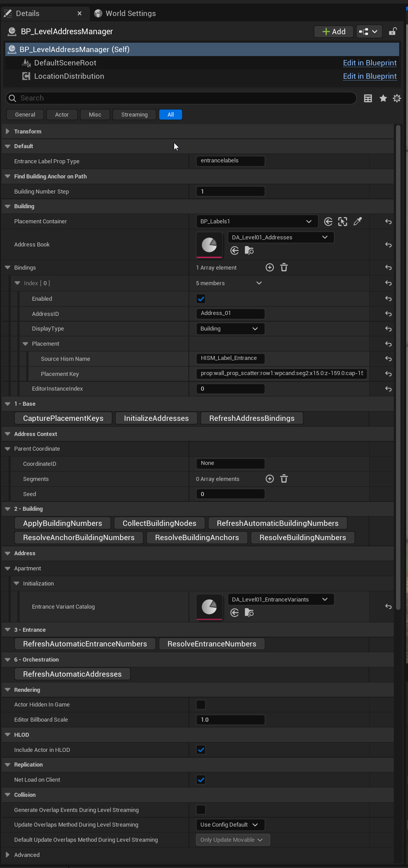The width and height of the screenshot is (408, 868).
Task: Reset DisplayType to default
Action: [x=388, y=329]
